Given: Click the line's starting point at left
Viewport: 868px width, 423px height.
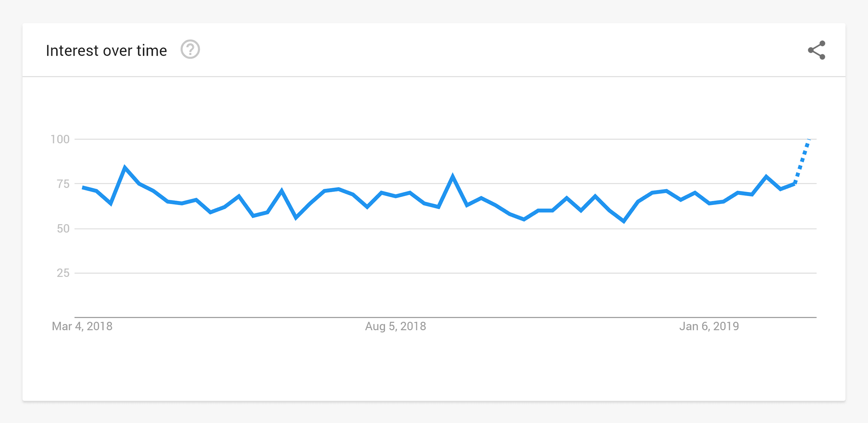Looking at the screenshot, I should 83,187.
